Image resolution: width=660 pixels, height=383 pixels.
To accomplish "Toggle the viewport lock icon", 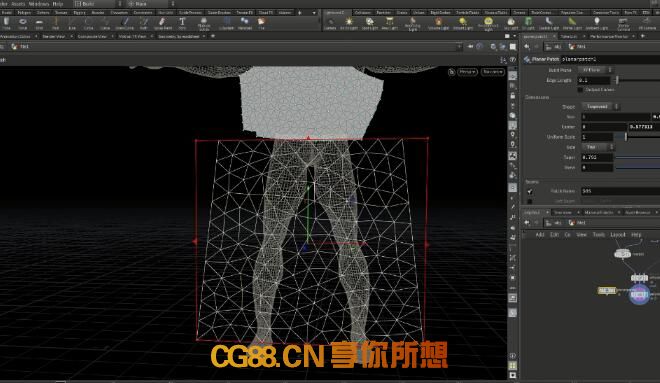I will click(512, 96).
